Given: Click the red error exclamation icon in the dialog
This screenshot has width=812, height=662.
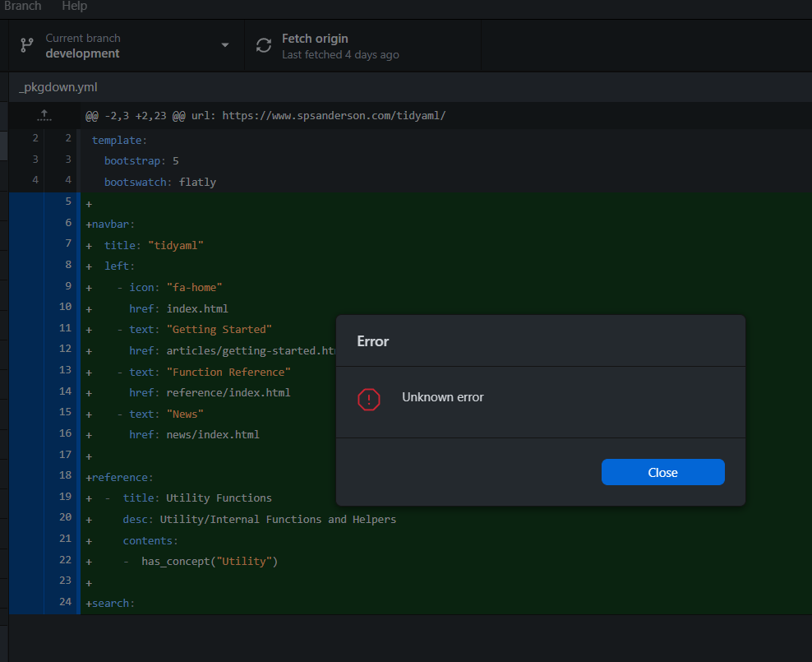Looking at the screenshot, I should (370, 400).
